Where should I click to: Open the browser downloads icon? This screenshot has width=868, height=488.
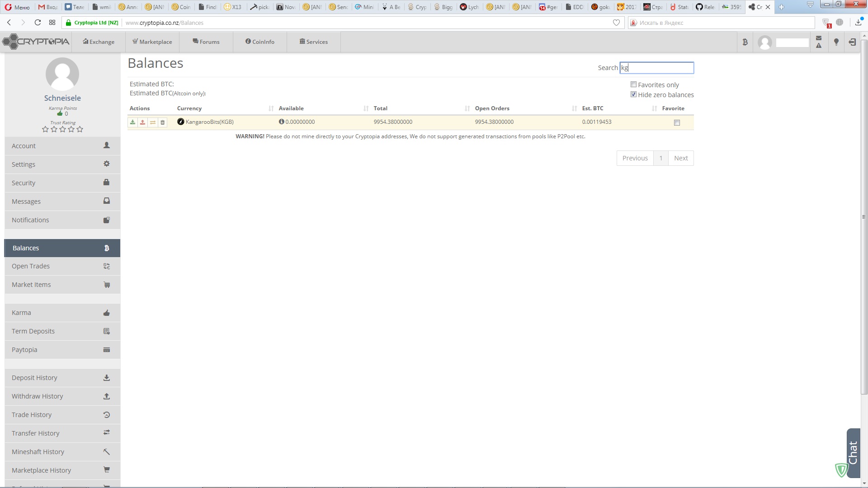click(859, 22)
